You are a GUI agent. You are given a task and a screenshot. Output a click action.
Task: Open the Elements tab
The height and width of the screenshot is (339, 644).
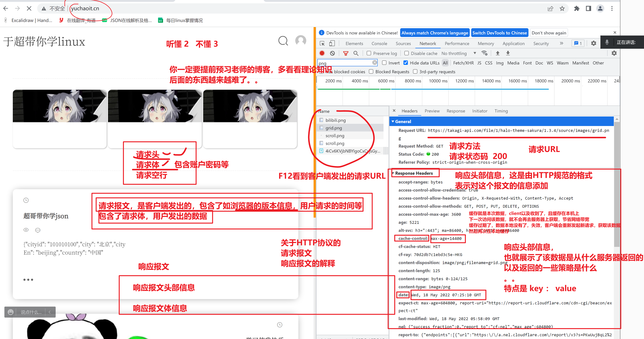click(354, 44)
